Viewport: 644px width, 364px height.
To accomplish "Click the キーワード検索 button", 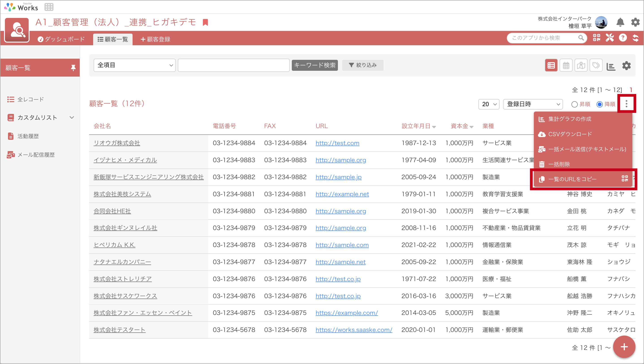I will 315,65.
